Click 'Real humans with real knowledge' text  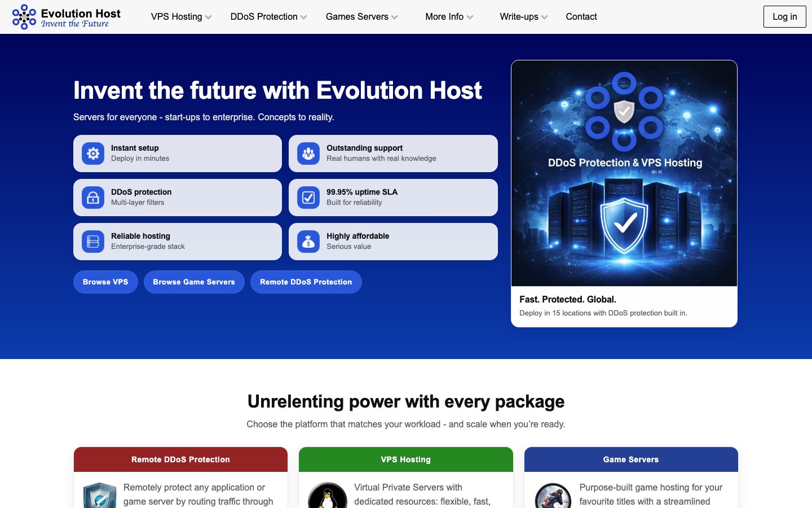381,159
